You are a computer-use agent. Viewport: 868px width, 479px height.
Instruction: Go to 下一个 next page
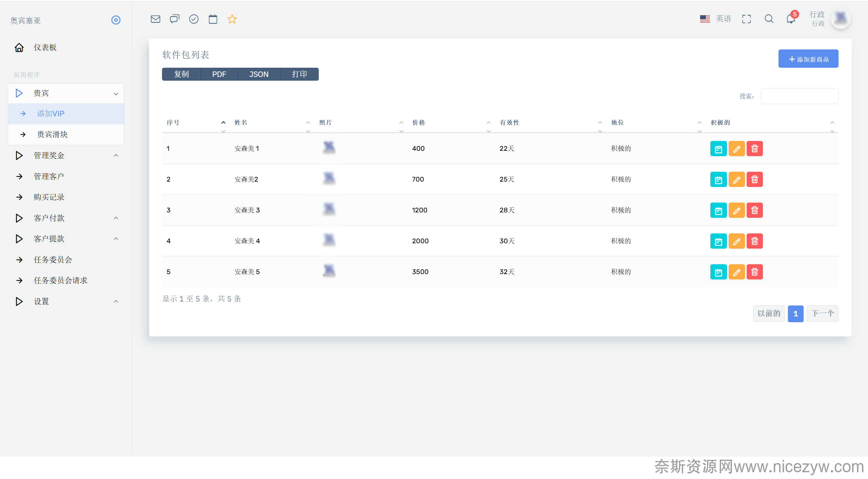(823, 314)
